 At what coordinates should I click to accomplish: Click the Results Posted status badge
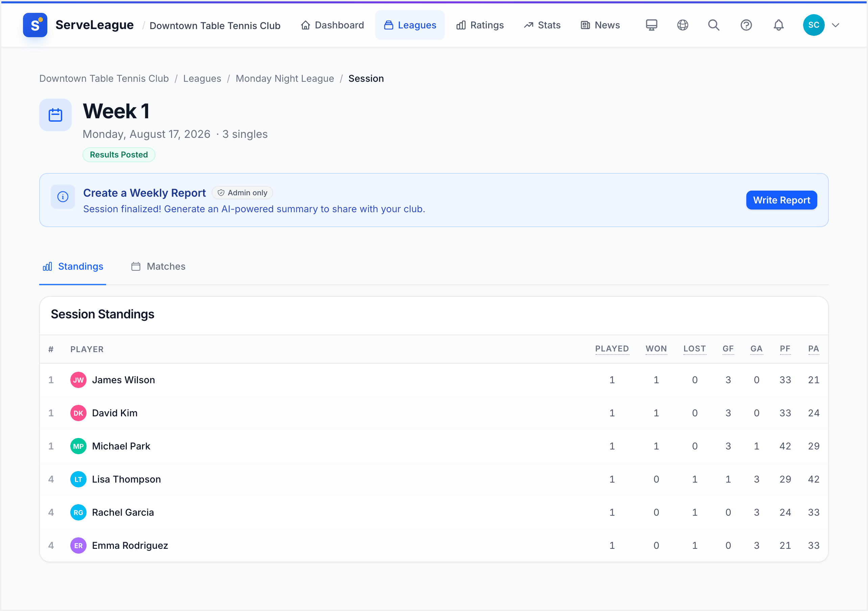click(119, 155)
